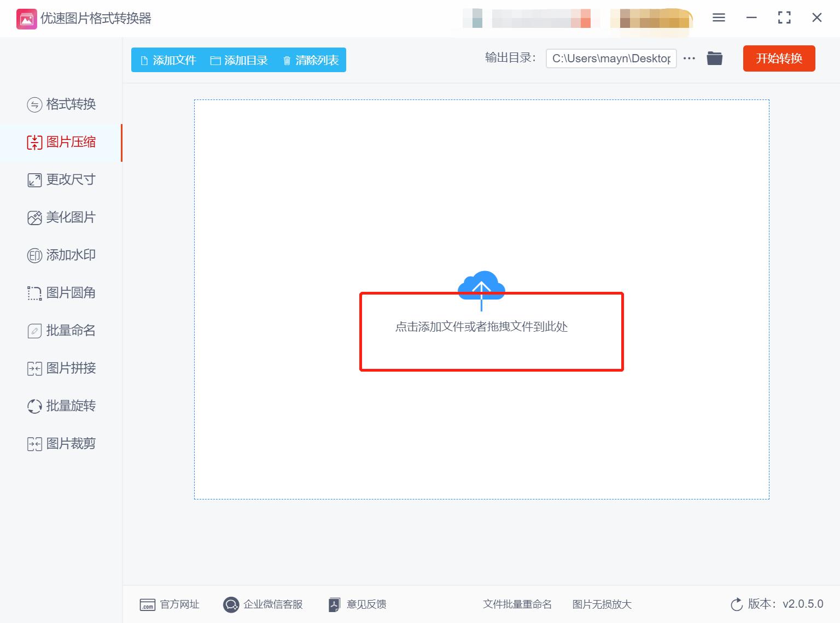
Task: Open the 更改尺寸 tool
Action: [x=61, y=180]
